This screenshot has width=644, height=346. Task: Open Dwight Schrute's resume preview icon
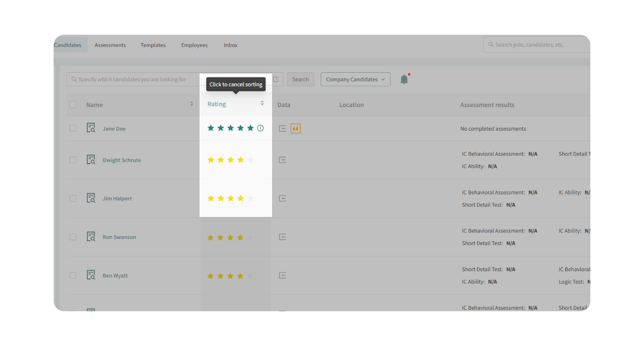pos(91,159)
